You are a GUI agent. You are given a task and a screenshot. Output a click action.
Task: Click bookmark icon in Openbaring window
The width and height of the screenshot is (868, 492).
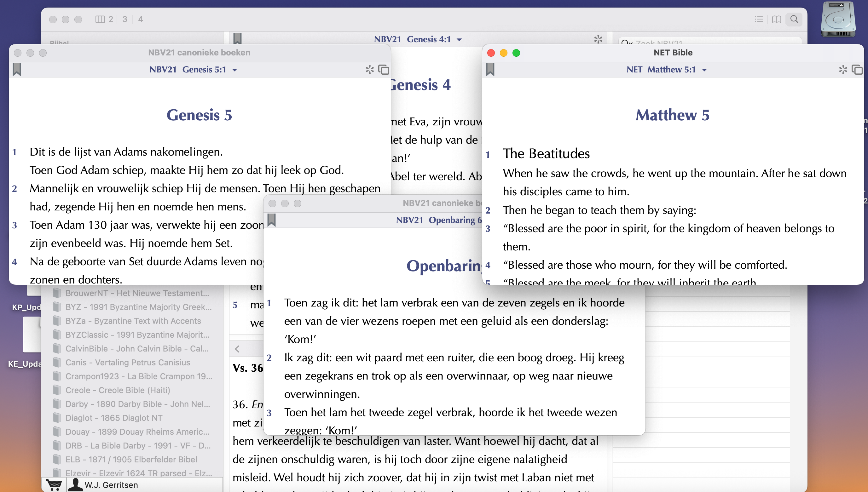[x=271, y=220]
